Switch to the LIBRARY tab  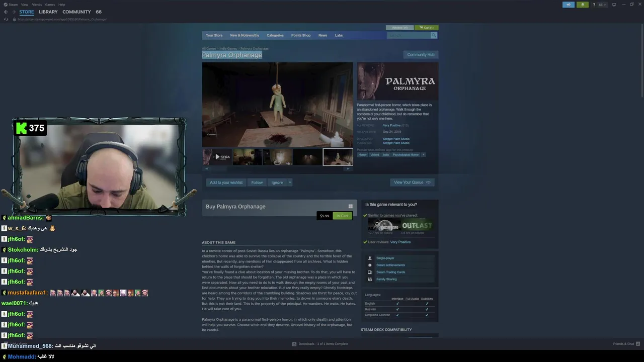coord(48,12)
